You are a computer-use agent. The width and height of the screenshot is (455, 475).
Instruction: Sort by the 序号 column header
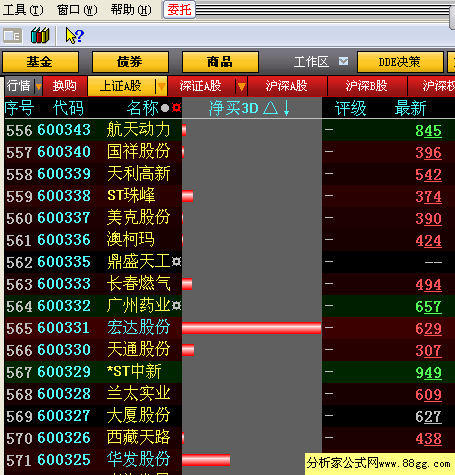(x=19, y=108)
